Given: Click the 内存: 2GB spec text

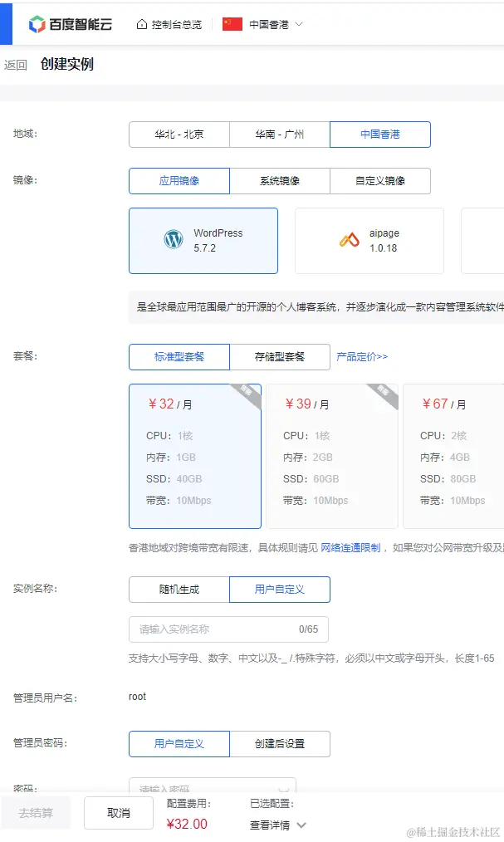Looking at the screenshot, I should coord(308,458).
